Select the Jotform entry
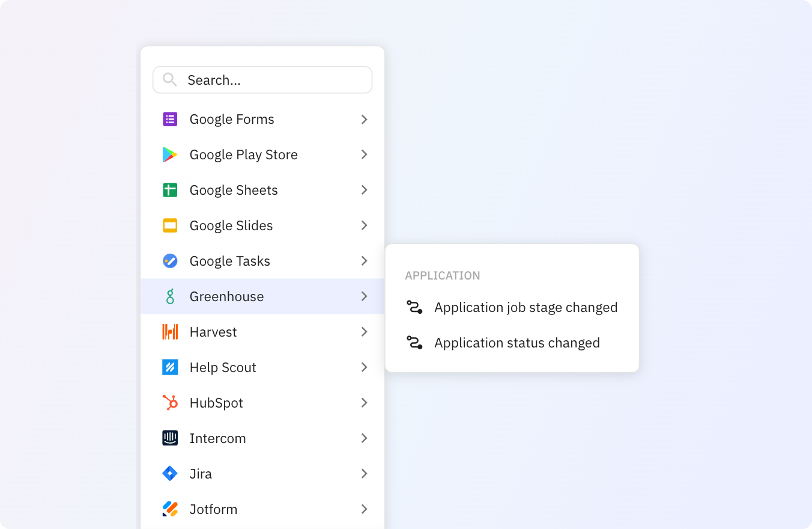Screen dimensions: 812x529 click(262, 509)
